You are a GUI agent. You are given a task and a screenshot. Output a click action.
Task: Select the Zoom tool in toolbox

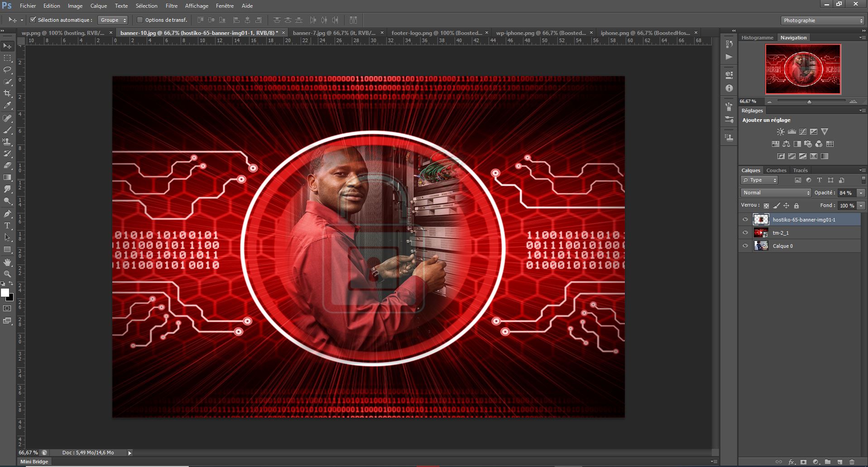point(7,274)
